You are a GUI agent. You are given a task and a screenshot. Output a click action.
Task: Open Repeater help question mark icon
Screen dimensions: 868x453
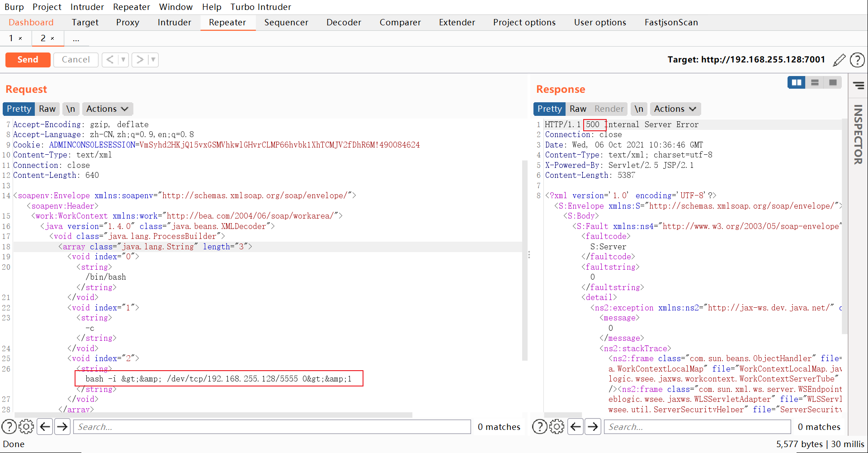pos(857,60)
